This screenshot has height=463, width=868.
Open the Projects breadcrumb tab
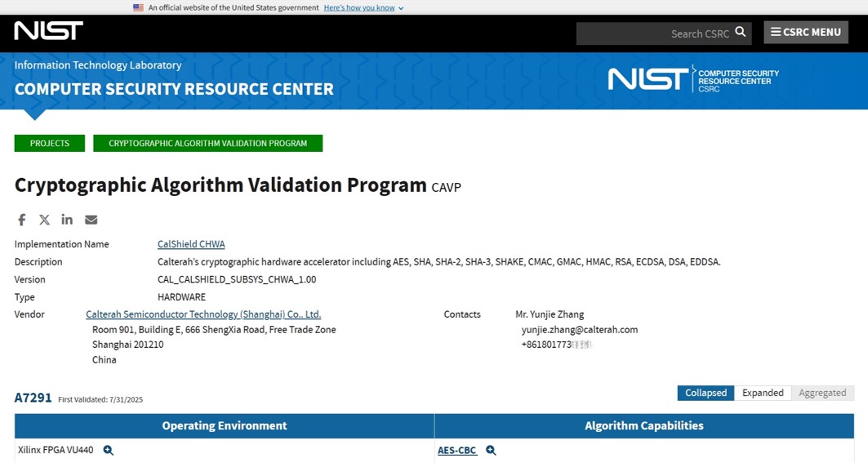(x=50, y=143)
